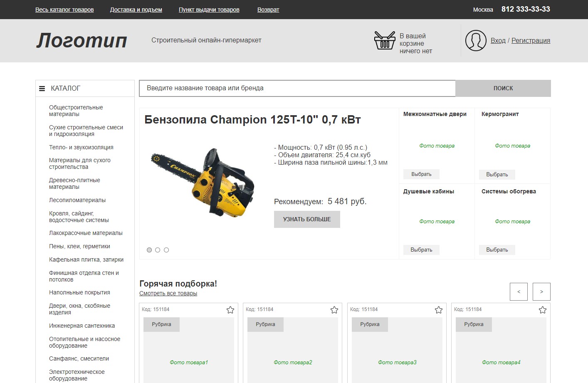This screenshot has height=383, width=588.
Task: Select Древесно-плитные материалы category
Action: pos(74,183)
